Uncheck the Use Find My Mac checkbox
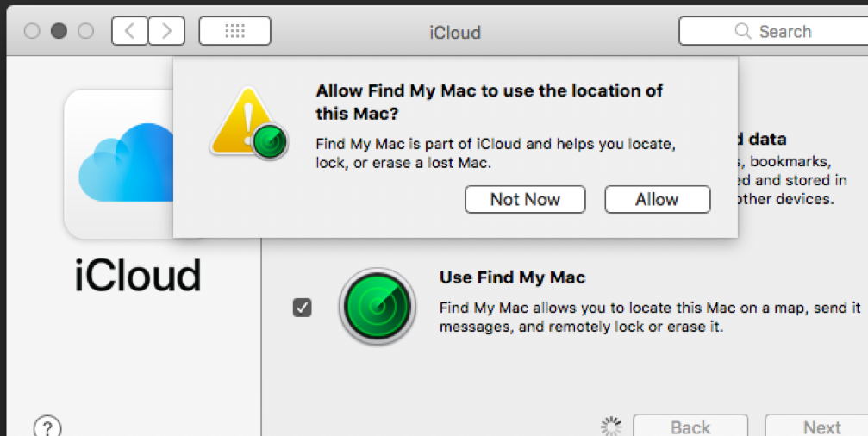 [x=302, y=307]
